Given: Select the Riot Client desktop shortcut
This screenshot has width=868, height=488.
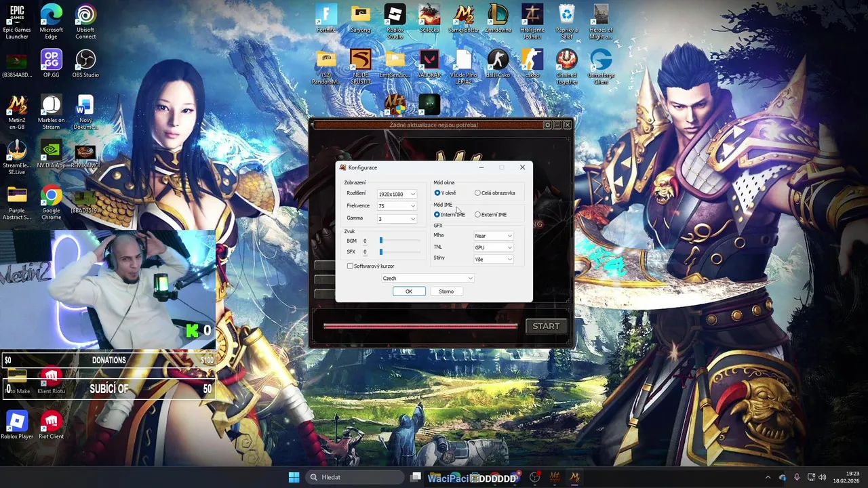Looking at the screenshot, I should click(51, 425).
